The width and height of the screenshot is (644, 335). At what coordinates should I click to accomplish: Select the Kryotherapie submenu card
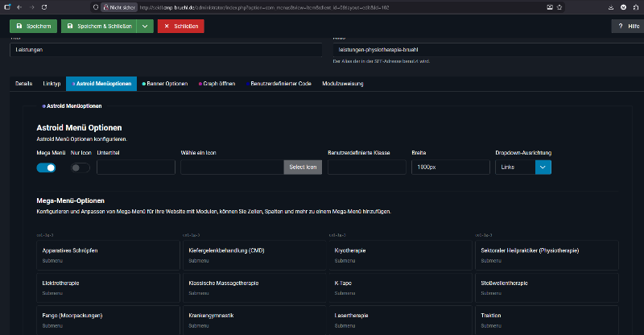(398, 254)
